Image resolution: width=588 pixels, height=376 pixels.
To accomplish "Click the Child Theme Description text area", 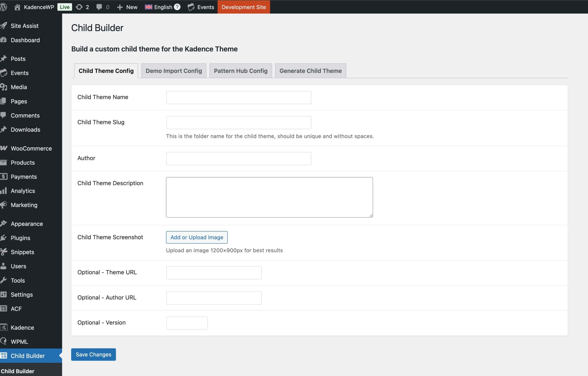I will pos(269,197).
